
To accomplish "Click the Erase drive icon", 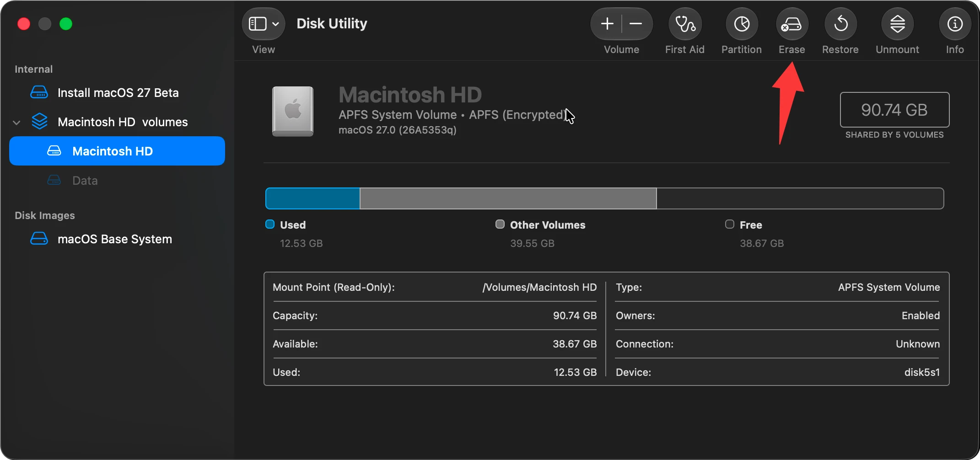I will tap(792, 24).
